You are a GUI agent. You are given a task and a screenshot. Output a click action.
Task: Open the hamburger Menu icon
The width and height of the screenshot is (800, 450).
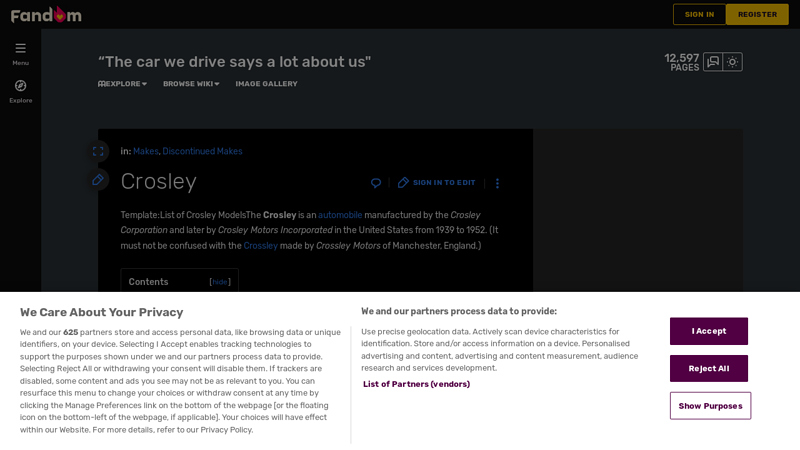tap(20, 48)
